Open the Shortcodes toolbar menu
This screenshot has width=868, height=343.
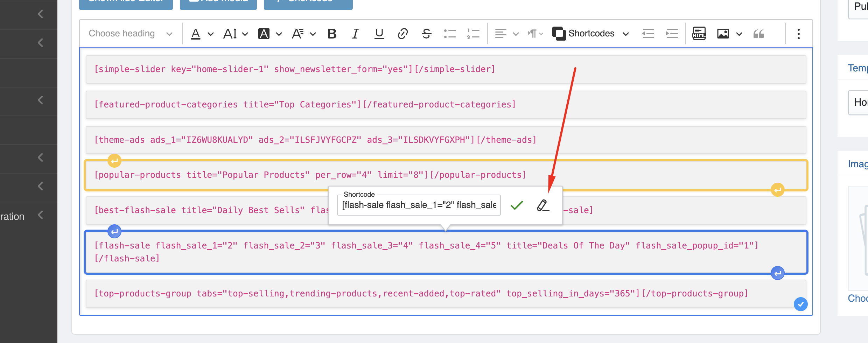tap(591, 34)
